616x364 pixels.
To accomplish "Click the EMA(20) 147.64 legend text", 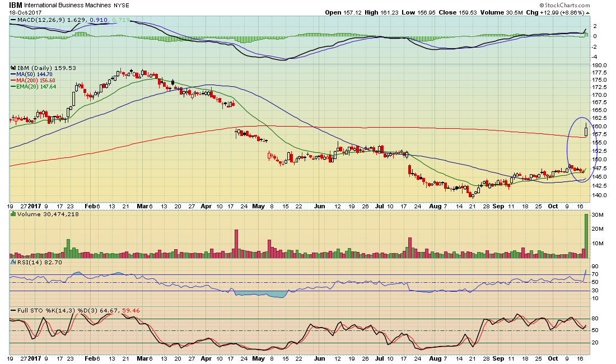I will 36,87.
